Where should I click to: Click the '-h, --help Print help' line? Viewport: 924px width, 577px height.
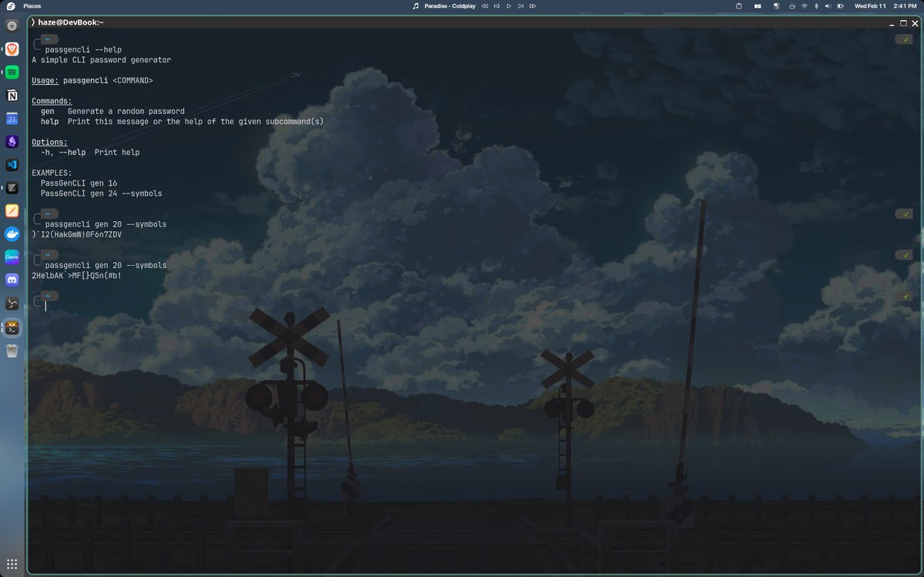click(90, 153)
